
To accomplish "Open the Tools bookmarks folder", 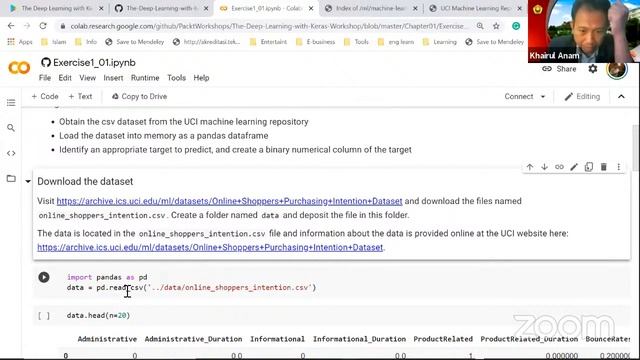I will point(357,42).
